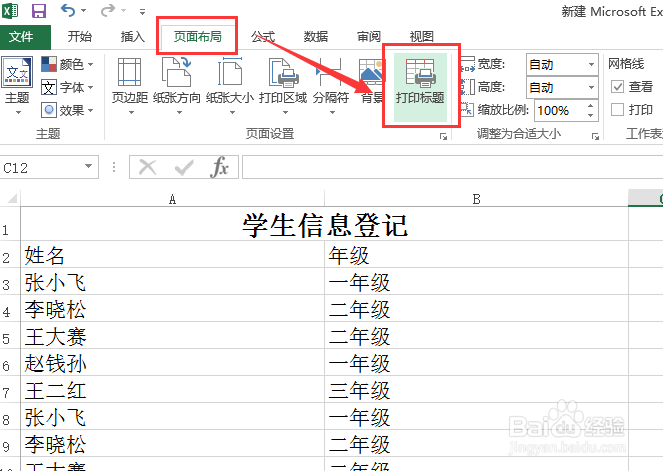The width and height of the screenshot is (663, 471).
Task: Click cell 赵钱孙 in row 6
Action: coord(173,362)
